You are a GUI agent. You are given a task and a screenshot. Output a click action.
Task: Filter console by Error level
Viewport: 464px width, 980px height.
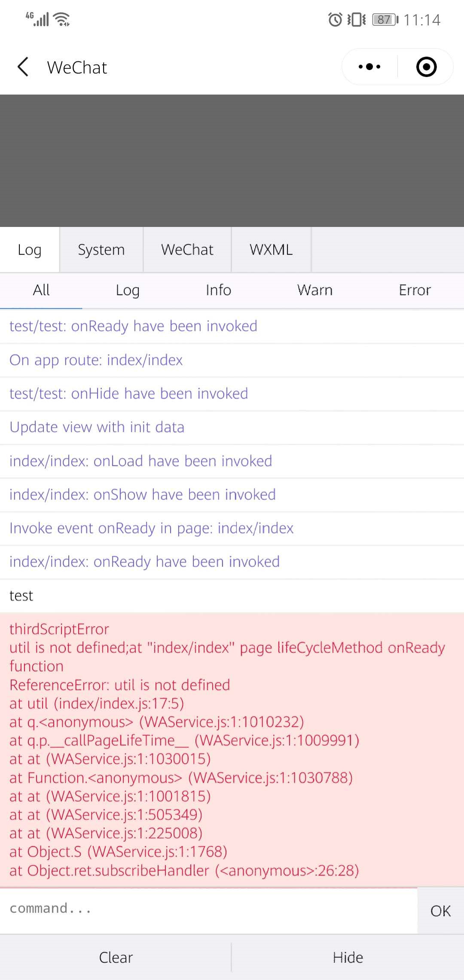(x=415, y=290)
